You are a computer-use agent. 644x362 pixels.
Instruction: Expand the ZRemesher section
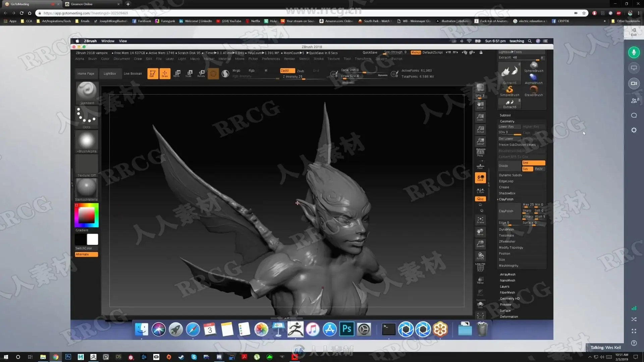[x=507, y=242]
